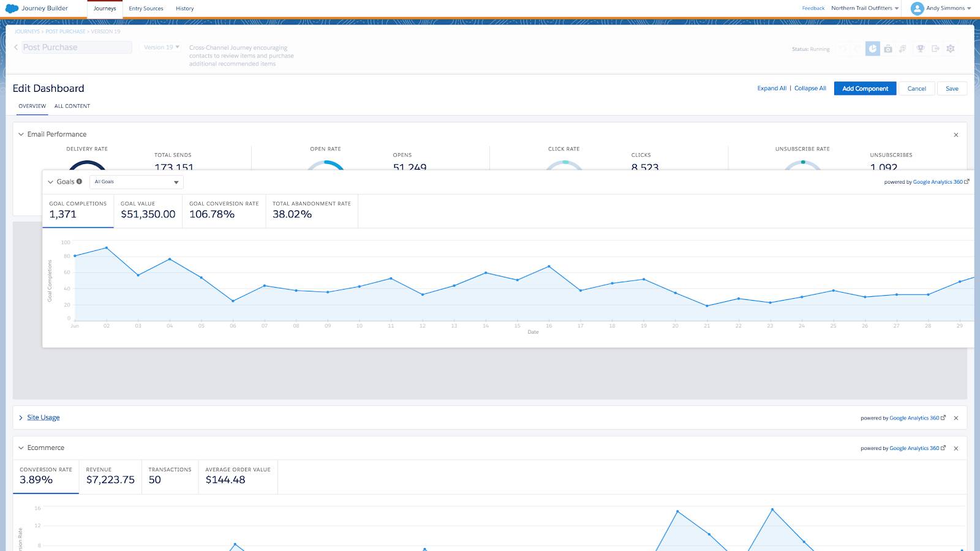Open the analytics pie chart icon
The image size is (980, 551).
[x=873, y=49]
